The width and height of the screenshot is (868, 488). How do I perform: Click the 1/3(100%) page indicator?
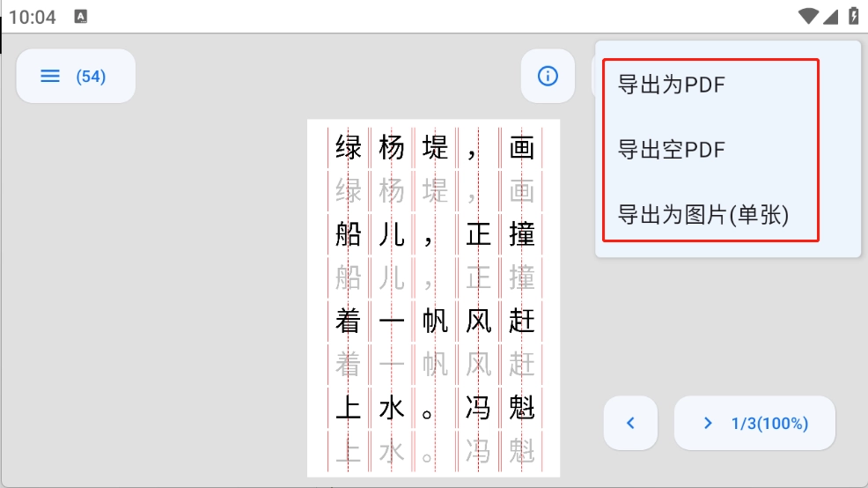coord(769,424)
